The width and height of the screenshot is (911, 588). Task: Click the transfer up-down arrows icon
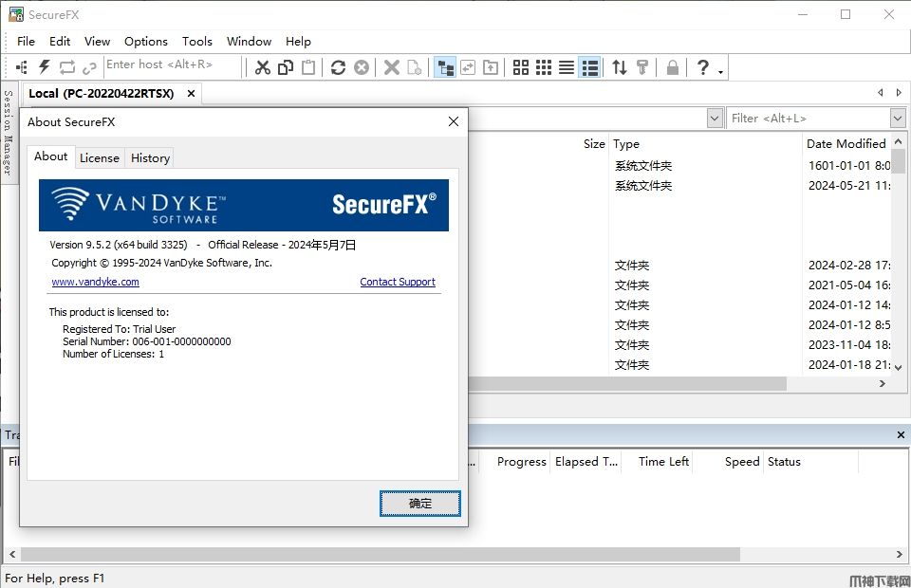[x=620, y=67]
